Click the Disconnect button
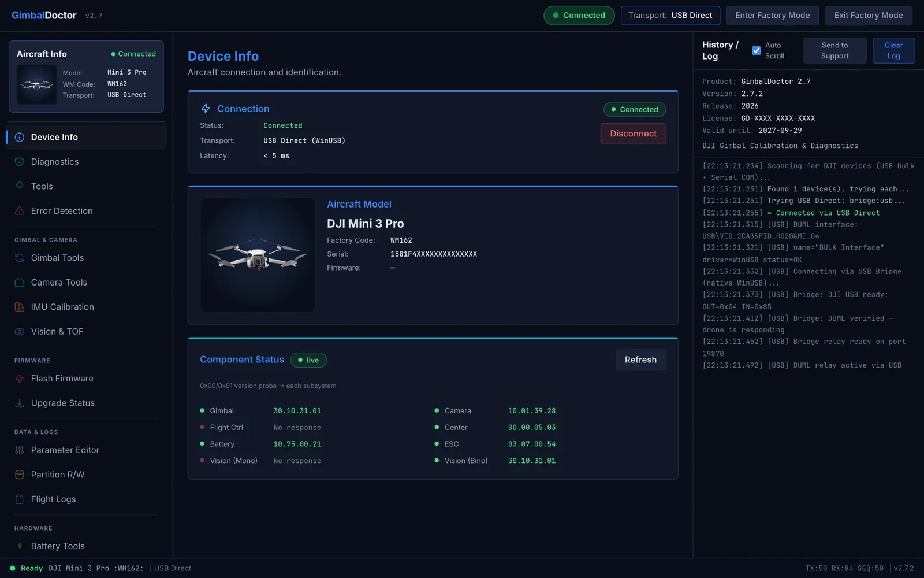Viewport: 924px width, 578px height. [x=634, y=134]
